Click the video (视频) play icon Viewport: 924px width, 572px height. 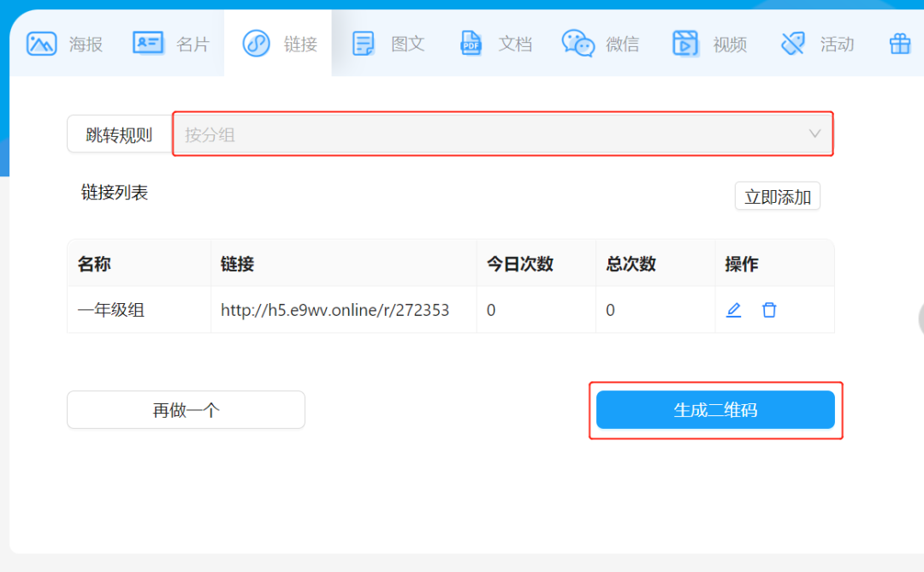pyautogui.click(x=685, y=44)
